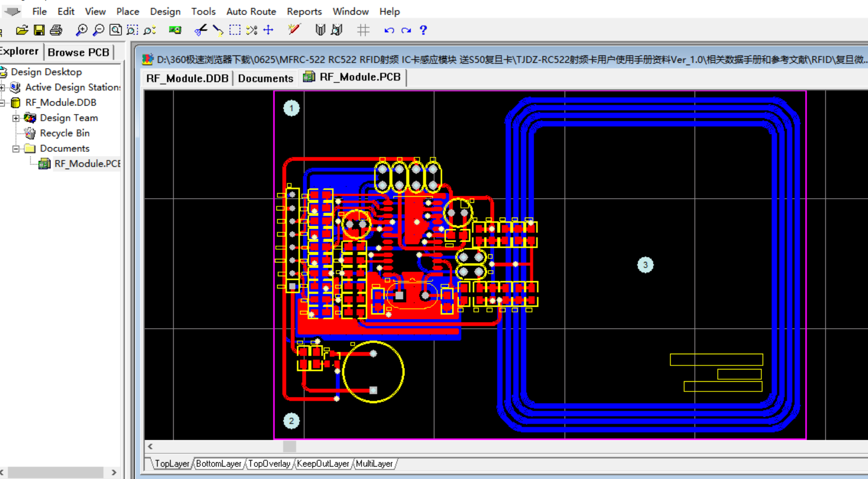This screenshot has width=868, height=479.
Task: Select RF_Module.PCB in explorer tree
Action: [87, 164]
